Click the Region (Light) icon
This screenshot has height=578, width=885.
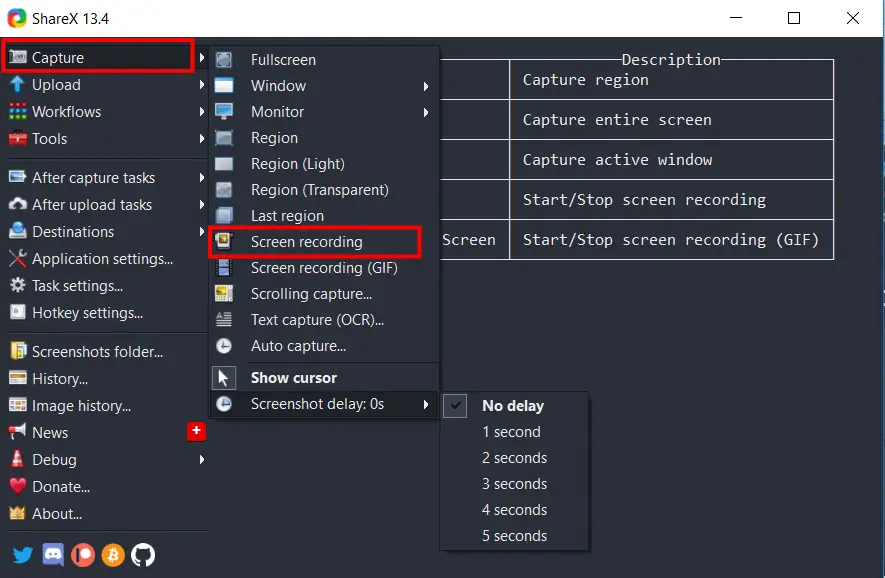pos(224,164)
